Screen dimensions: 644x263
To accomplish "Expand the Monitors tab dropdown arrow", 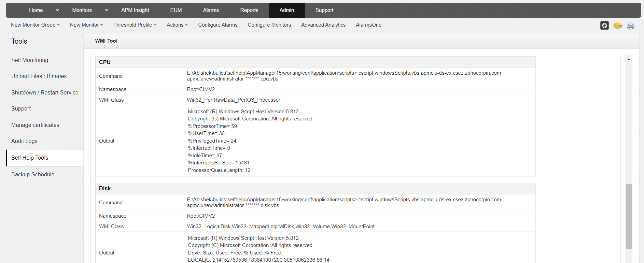I will (x=107, y=10).
